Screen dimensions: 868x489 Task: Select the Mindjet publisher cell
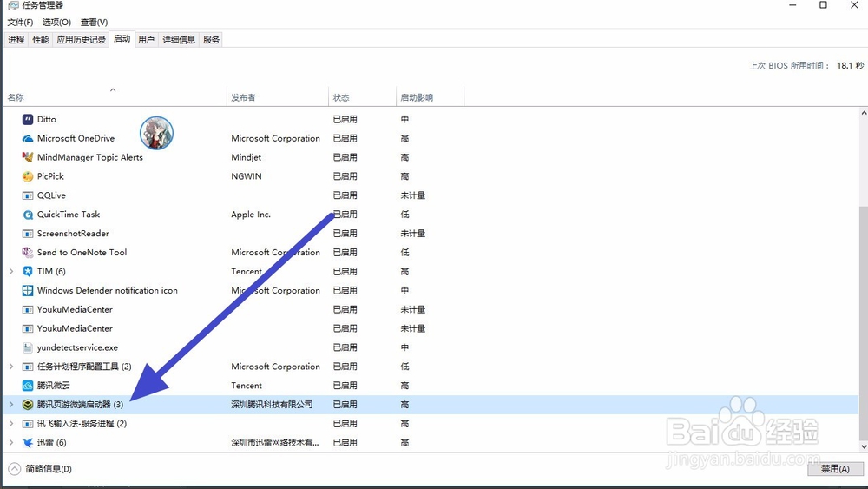coord(246,157)
